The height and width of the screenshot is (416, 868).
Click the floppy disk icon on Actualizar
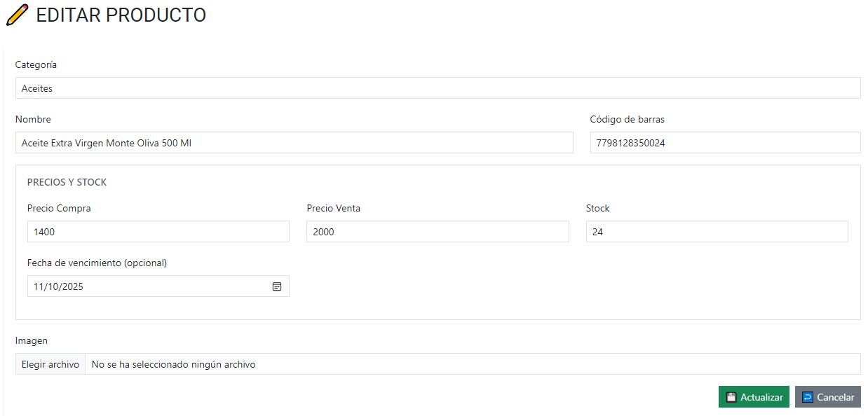pos(731,397)
